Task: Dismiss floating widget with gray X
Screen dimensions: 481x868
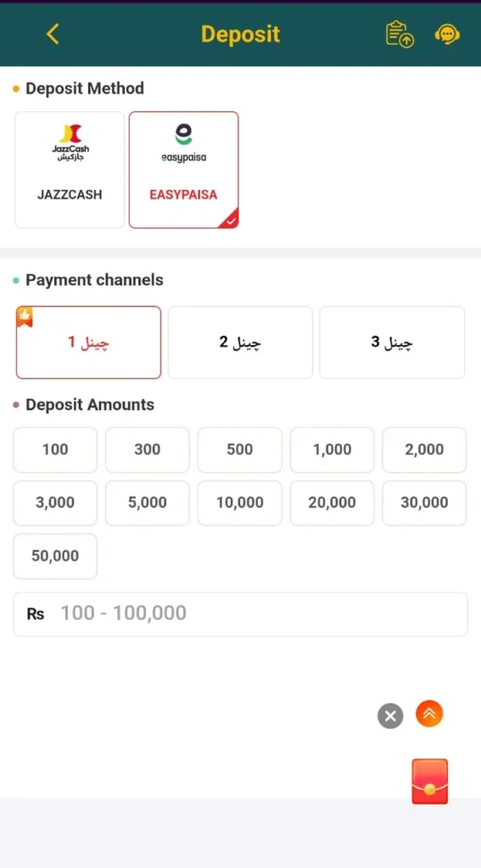Action: pyautogui.click(x=390, y=715)
